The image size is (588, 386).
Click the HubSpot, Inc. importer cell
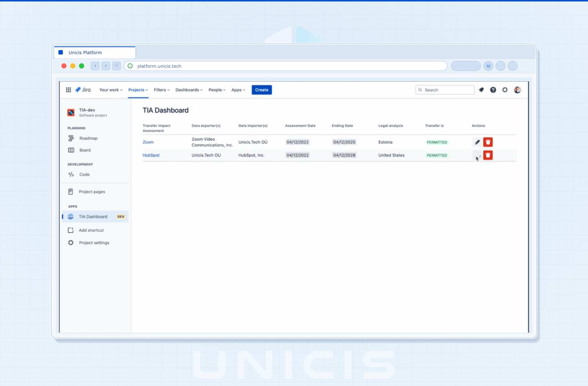tap(251, 155)
